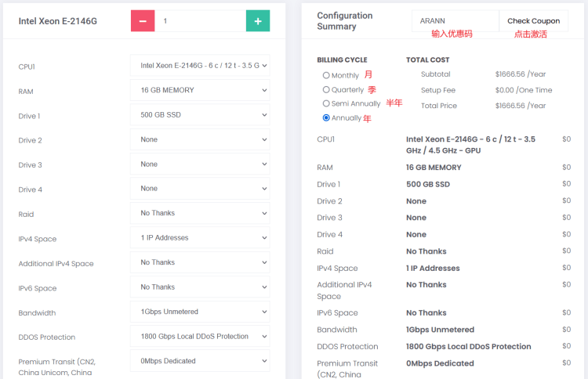Image resolution: width=588 pixels, height=379 pixels.
Task: Decrease server quantity with red minus button
Action: [143, 21]
